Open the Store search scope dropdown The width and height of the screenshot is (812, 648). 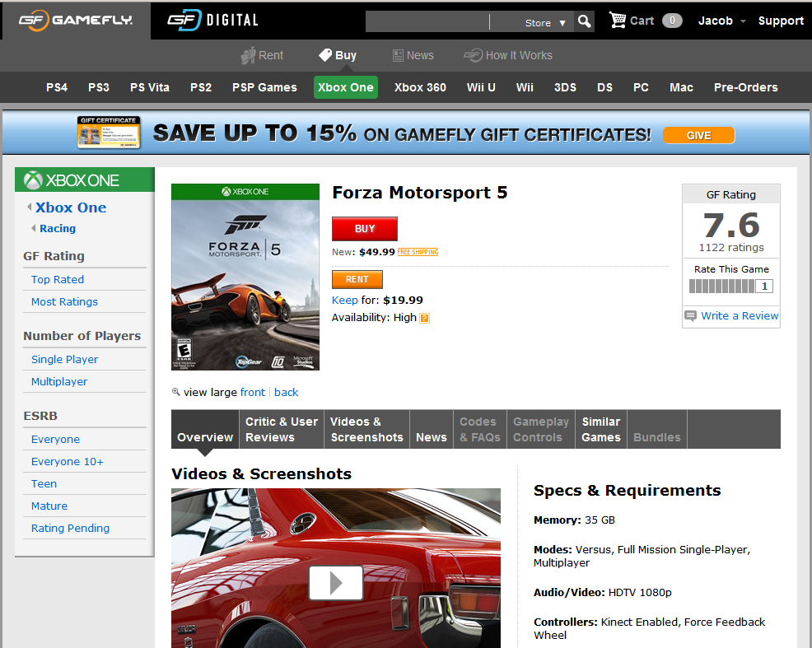pos(545,23)
